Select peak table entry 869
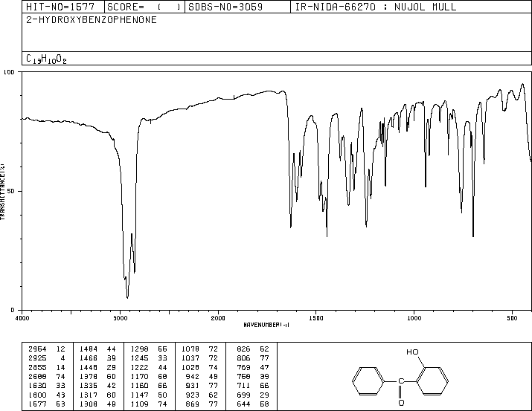The height and width of the screenshot is (411, 532). tap(193, 404)
